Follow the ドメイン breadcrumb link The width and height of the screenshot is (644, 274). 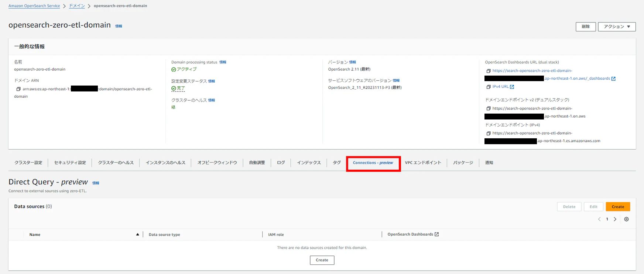(77, 6)
